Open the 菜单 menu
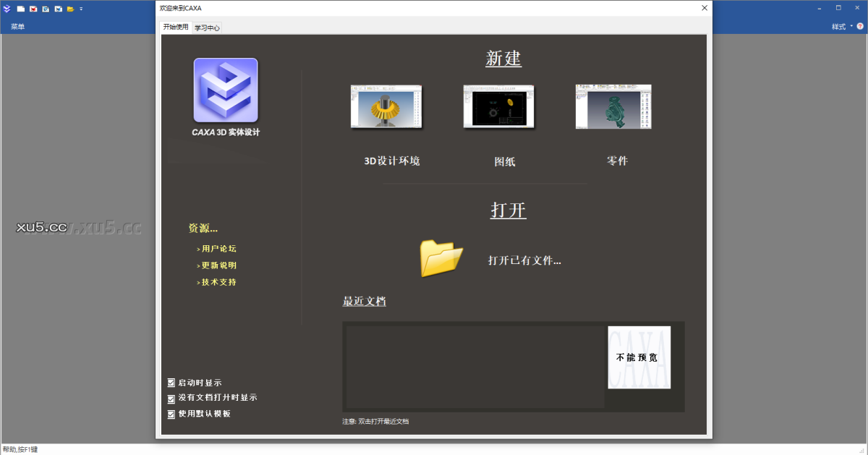The image size is (868, 455). tap(17, 26)
